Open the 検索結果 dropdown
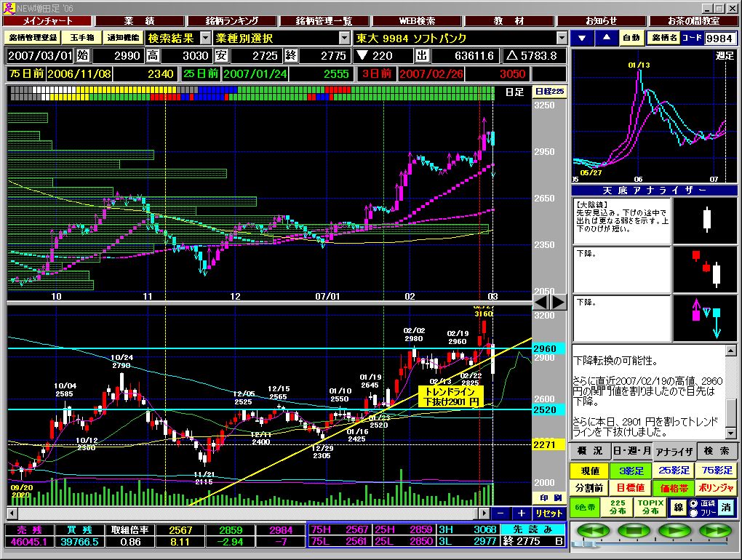This screenshot has height=560, width=742. click(205, 38)
